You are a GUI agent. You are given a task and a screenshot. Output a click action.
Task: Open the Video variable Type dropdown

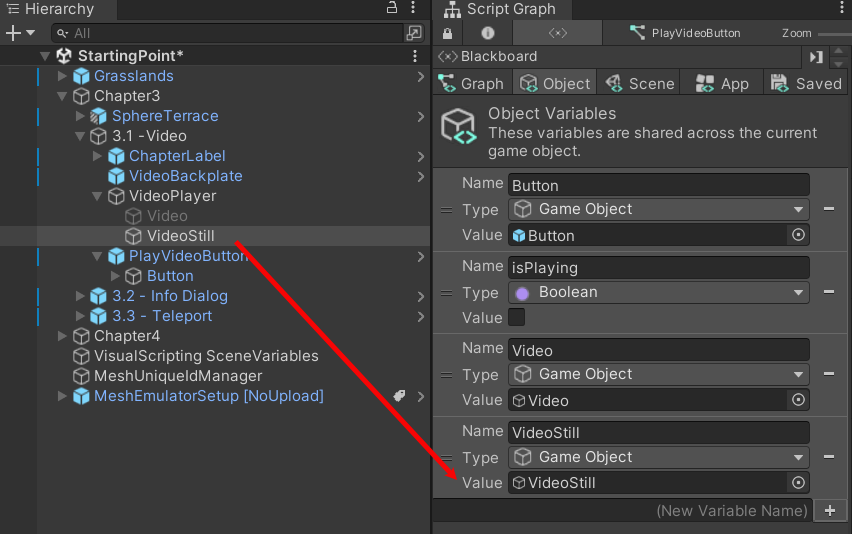coord(659,374)
